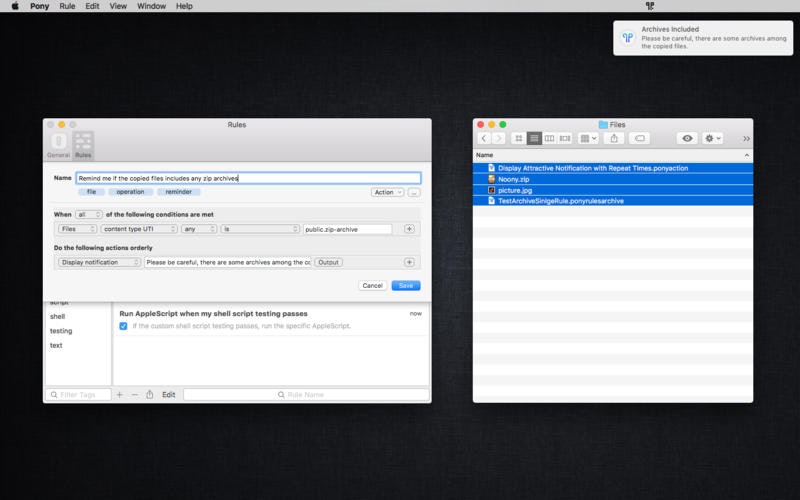Switch Finder to column view

[549, 138]
